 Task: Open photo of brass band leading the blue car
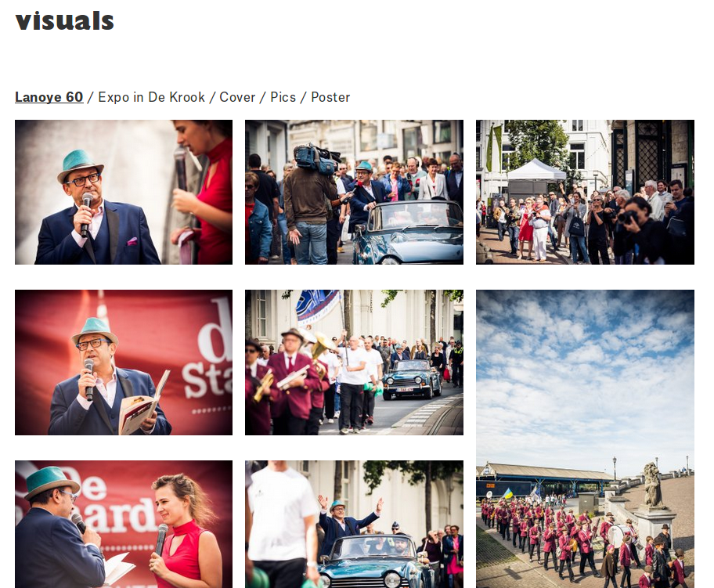point(354,363)
